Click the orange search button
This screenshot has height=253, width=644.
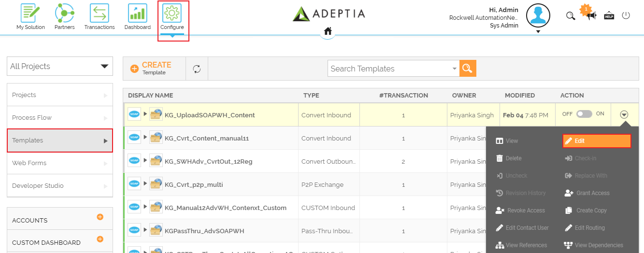468,69
